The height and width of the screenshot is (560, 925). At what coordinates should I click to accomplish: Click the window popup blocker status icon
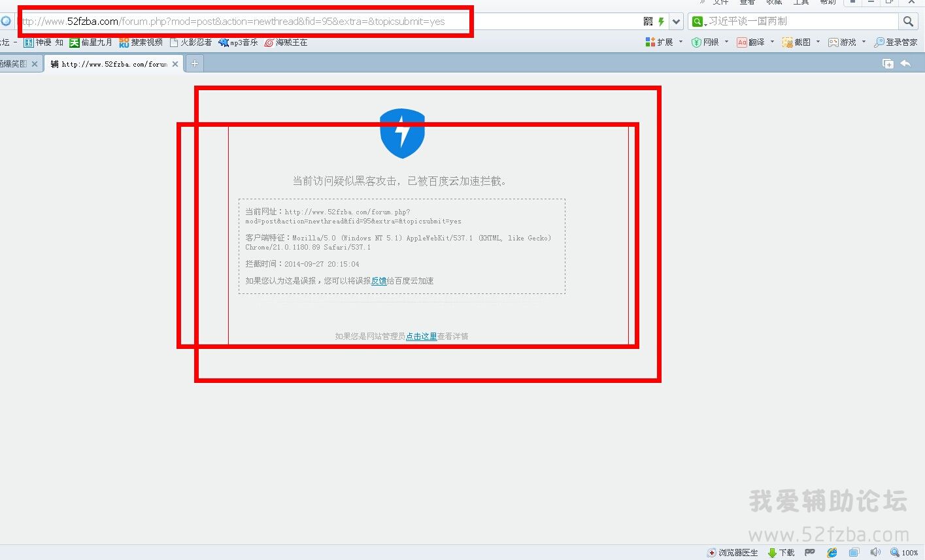coord(854,553)
